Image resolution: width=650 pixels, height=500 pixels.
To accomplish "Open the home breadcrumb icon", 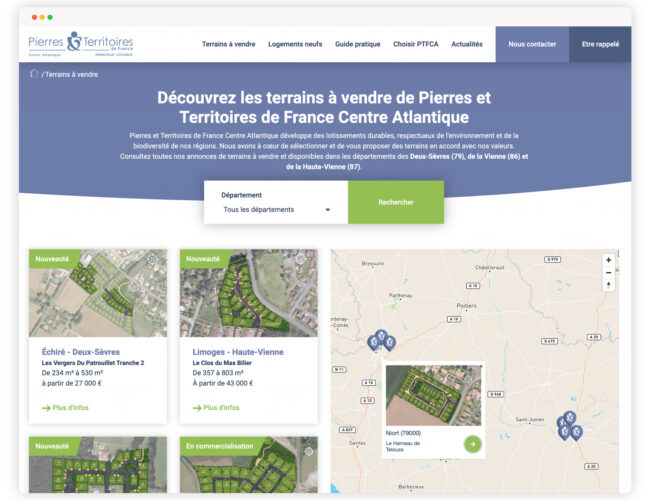I will (x=34, y=74).
